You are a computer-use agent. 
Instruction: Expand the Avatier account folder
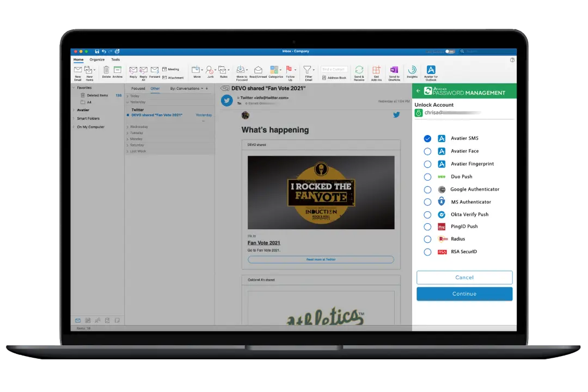(73, 110)
